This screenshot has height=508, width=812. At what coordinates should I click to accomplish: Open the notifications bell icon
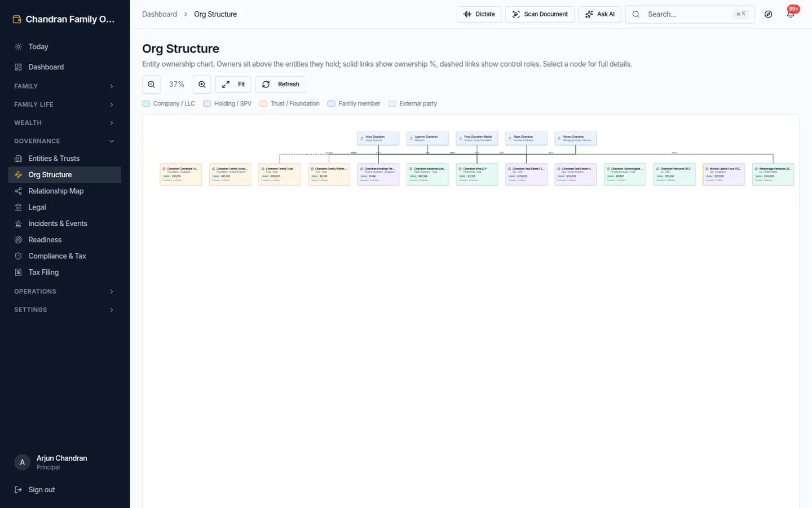pyautogui.click(x=791, y=14)
